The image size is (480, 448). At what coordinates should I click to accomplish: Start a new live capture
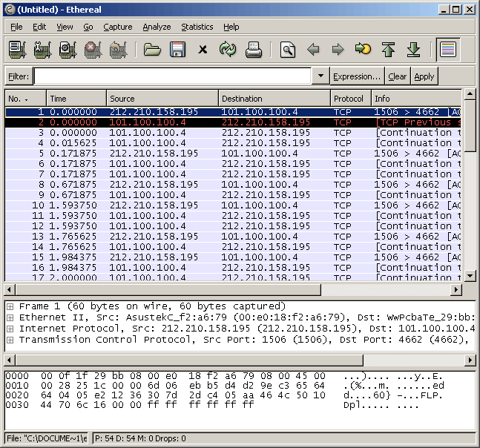(68, 50)
